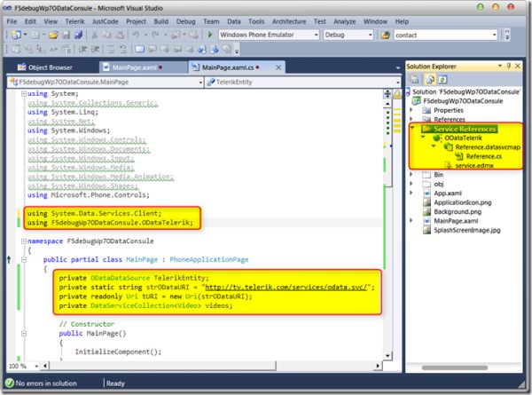Click the Open File folder icon
Image resolution: width=532 pixels, height=395 pixels.
click(52, 35)
